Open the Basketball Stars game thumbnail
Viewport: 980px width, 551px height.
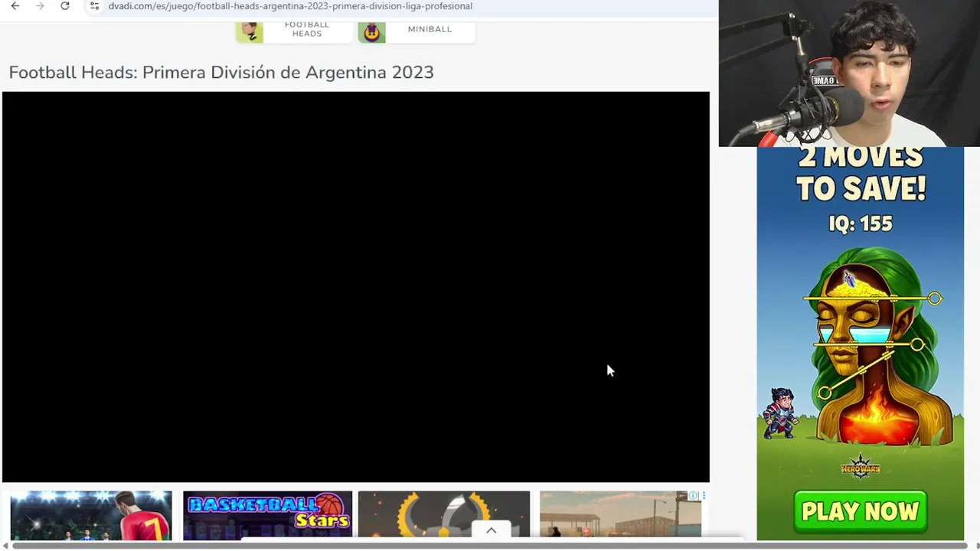[x=267, y=516]
